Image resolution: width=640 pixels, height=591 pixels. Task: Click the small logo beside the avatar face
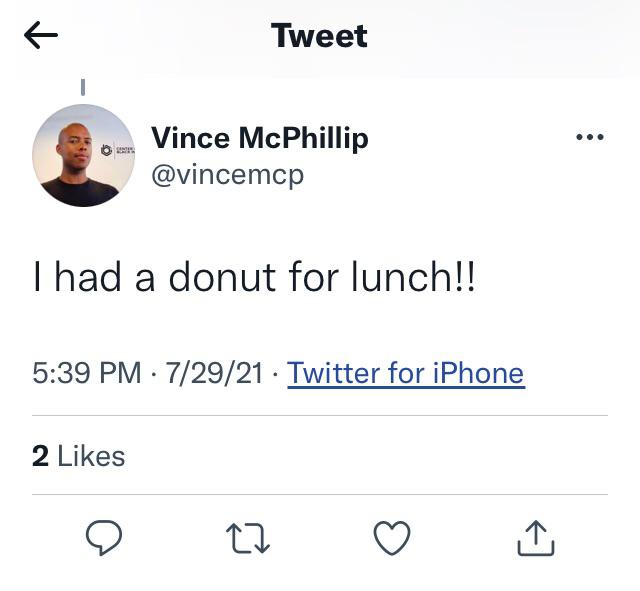(108, 151)
